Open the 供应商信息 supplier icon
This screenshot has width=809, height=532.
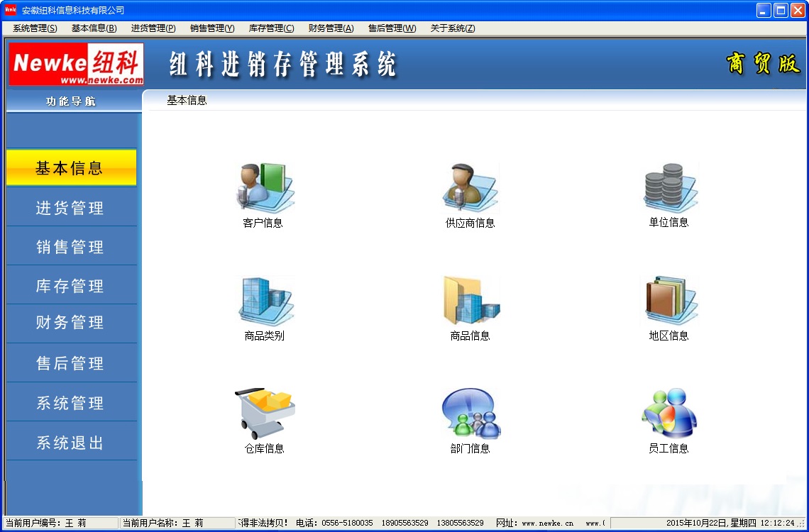click(x=470, y=187)
